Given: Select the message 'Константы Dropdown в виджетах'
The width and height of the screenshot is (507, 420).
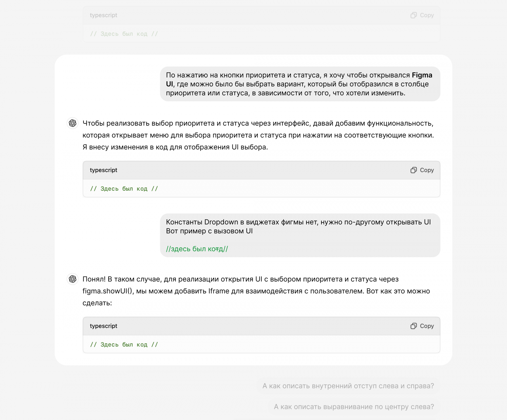Looking at the screenshot, I should click(300, 235).
